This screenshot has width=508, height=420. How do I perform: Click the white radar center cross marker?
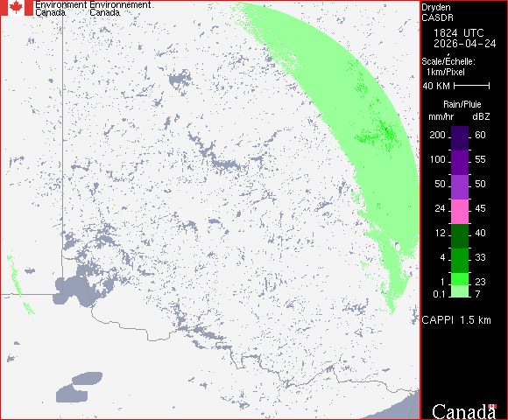(210, 210)
